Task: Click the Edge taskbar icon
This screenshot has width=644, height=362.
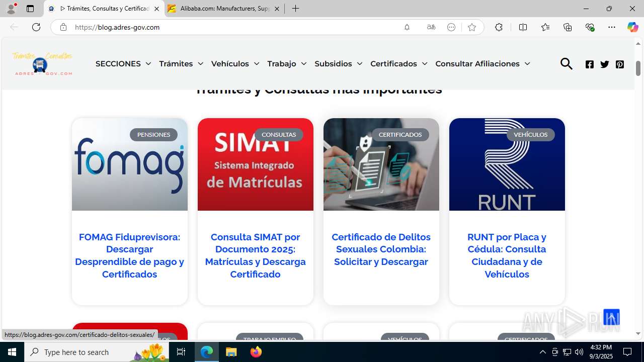Action: click(207, 352)
